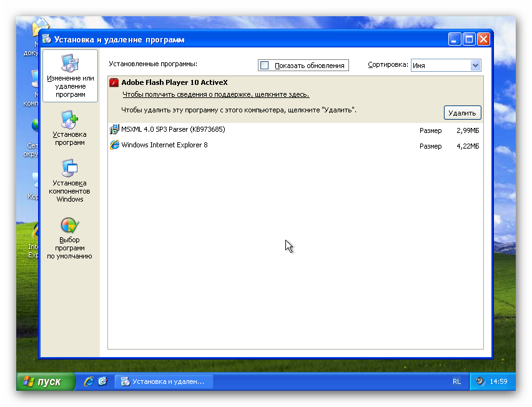Viewport: 532px width, 407px height.
Task: Open the Change or Remove Programs section
Action: click(70, 76)
